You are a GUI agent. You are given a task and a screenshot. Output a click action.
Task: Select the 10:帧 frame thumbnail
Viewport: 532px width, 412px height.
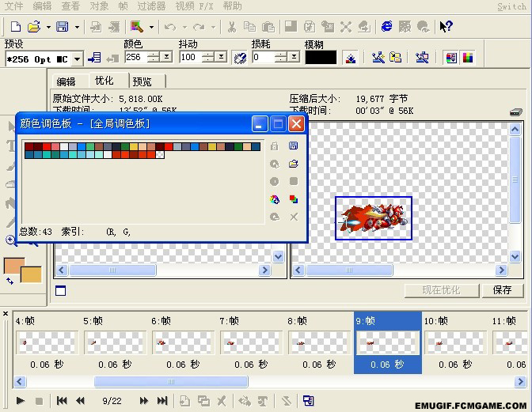(455, 342)
